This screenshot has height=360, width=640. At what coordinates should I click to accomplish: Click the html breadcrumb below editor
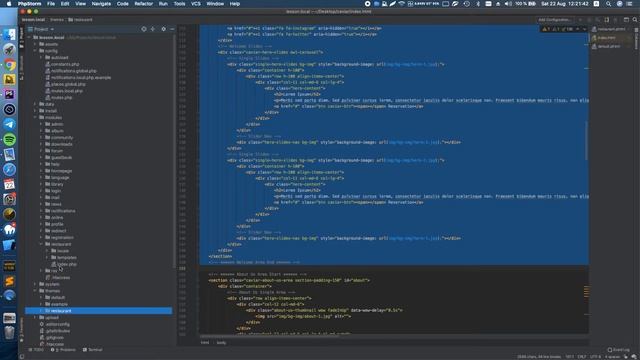[x=205, y=342]
